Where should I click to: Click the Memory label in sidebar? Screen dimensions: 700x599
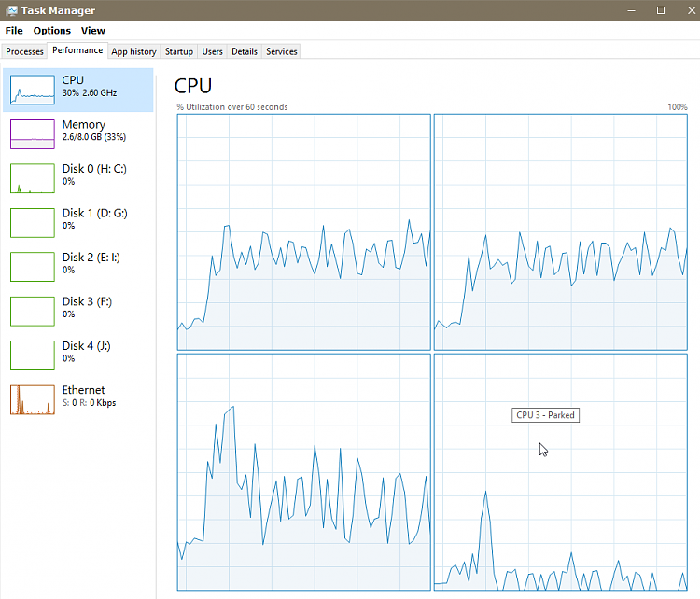click(84, 124)
